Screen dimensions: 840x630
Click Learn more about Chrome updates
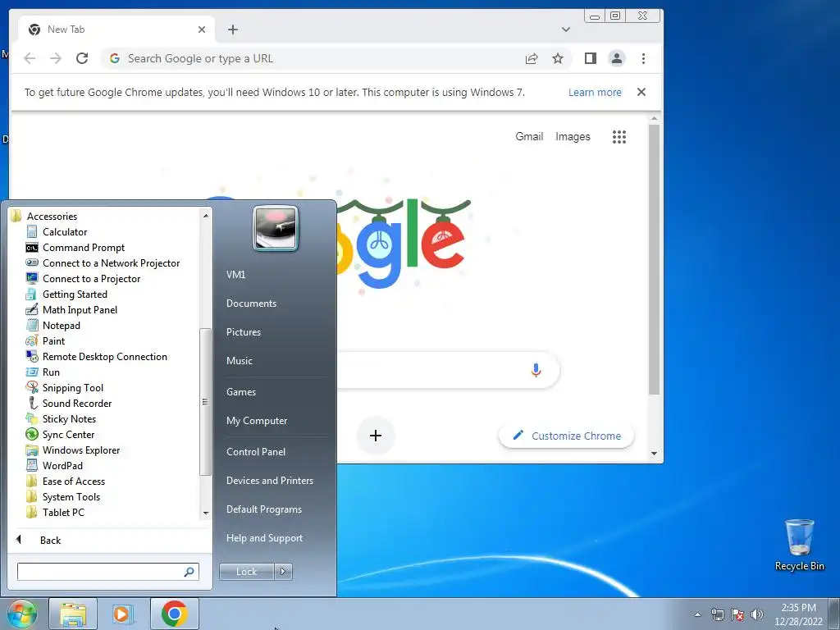click(x=595, y=92)
